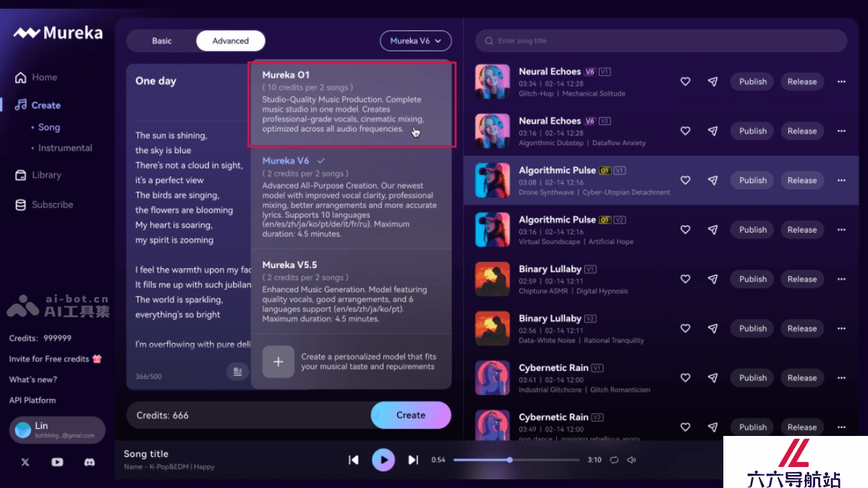Like Algorithmic Pulse V2
This screenshot has width=868, height=488.
point(685,230)
